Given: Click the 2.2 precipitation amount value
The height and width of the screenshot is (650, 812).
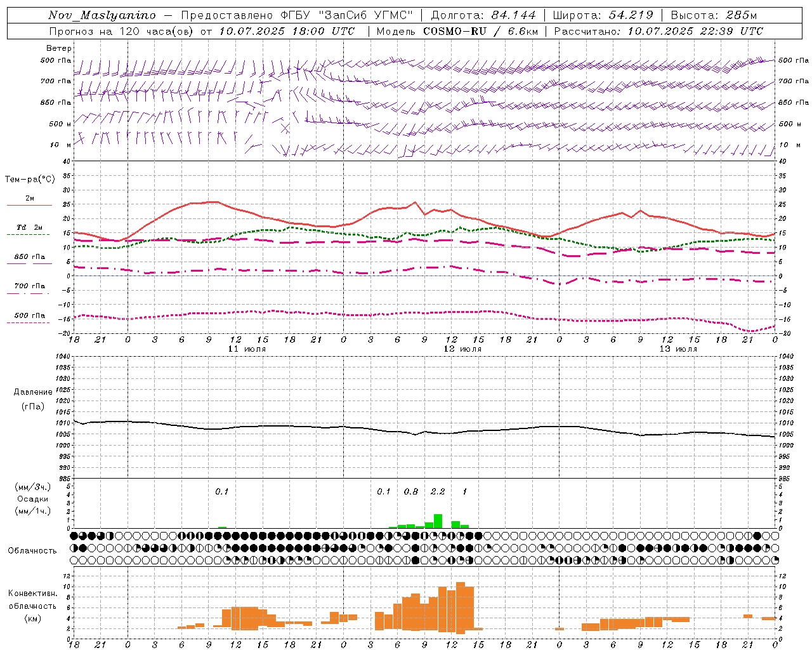Looking at the screenshot, I should (438, 491).
